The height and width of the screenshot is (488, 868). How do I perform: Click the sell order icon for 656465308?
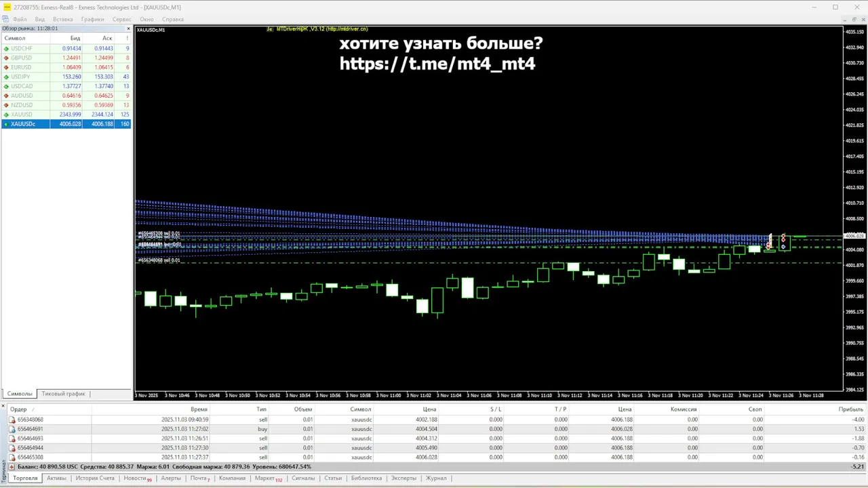point(12,457)
